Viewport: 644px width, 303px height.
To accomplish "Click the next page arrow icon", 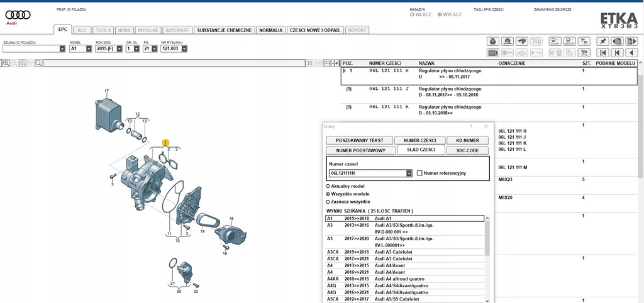I will click(x=631, y=41).
